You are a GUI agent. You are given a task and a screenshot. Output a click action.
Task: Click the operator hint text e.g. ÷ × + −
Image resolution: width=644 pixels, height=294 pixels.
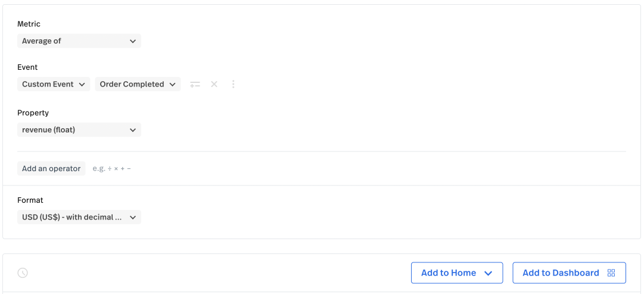[x=112, y=169]
